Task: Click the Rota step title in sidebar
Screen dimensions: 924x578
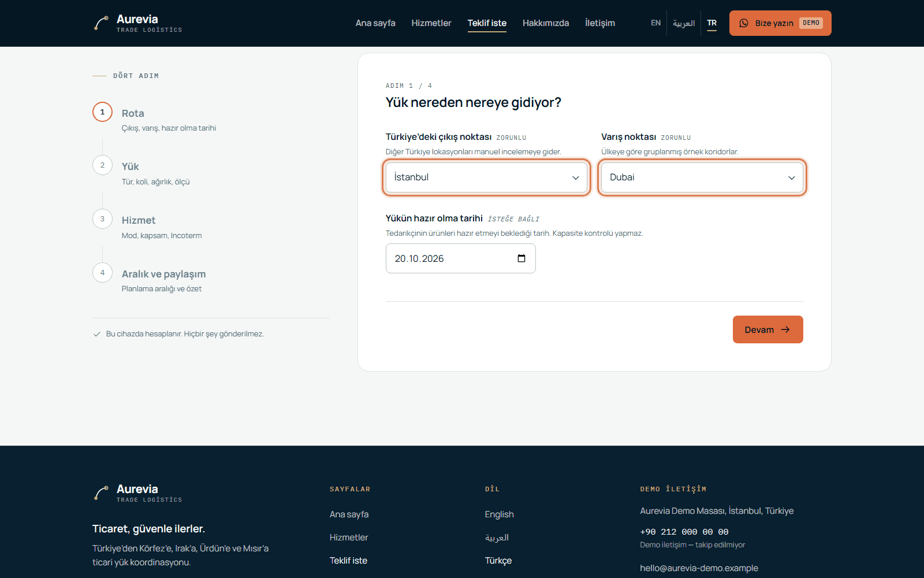Action: (133, 113)
